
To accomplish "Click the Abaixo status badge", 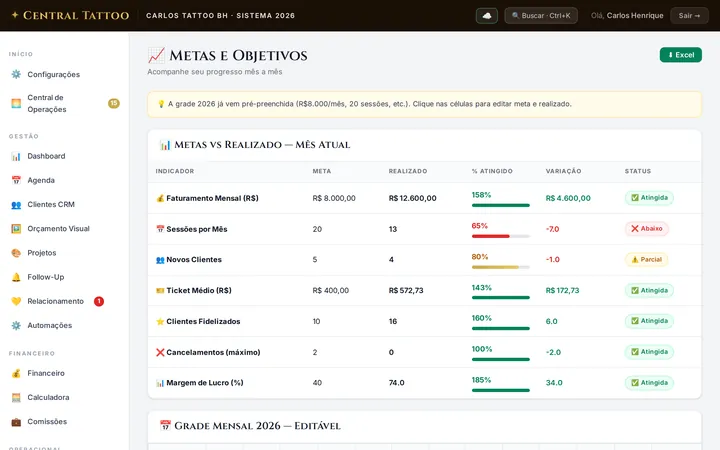I will tap(647, 229).
